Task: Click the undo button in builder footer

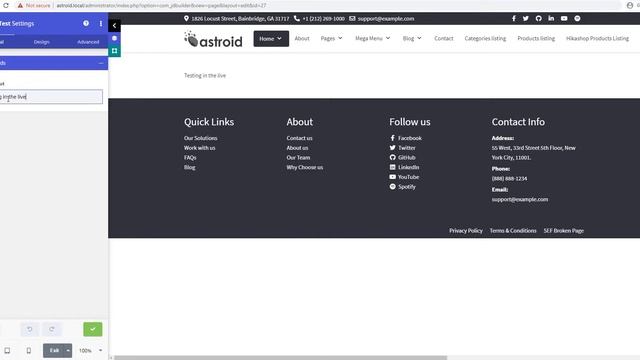Action: click(30, 329)
